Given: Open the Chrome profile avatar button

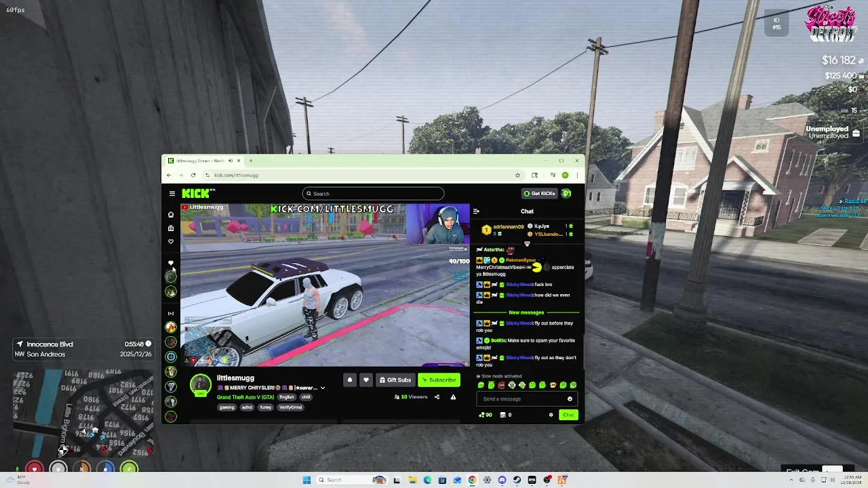Looking at the screenshot, I should coord(565,176).
